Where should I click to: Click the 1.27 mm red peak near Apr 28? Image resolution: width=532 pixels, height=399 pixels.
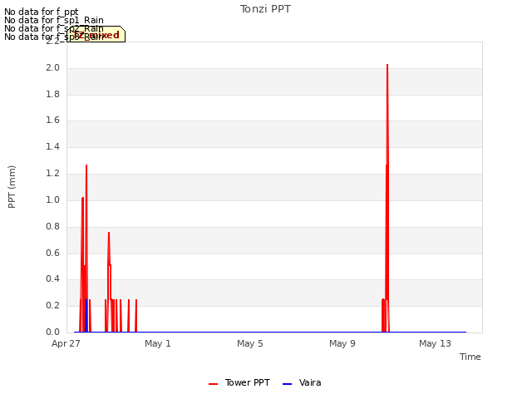[86, 166]
